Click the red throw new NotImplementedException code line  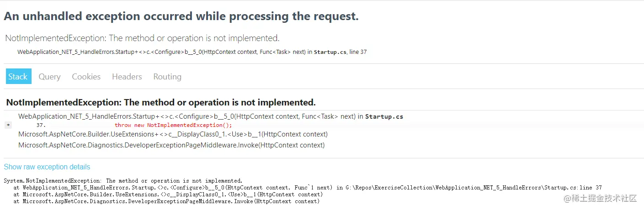173,125
